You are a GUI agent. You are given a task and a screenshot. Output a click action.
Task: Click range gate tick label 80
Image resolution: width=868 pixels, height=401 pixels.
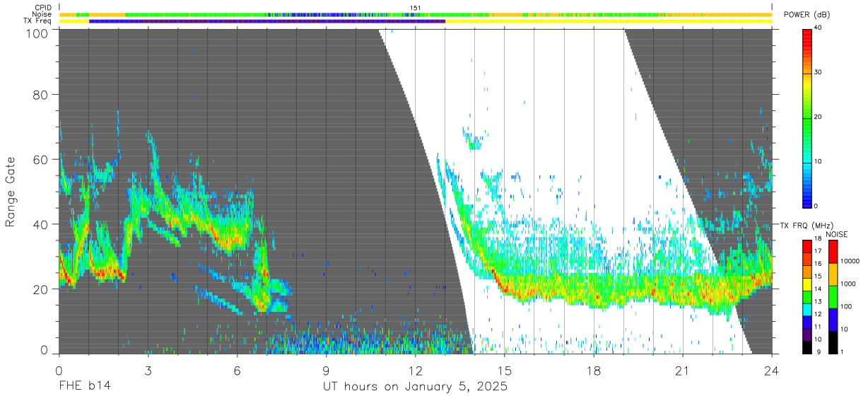coord(41,94)
